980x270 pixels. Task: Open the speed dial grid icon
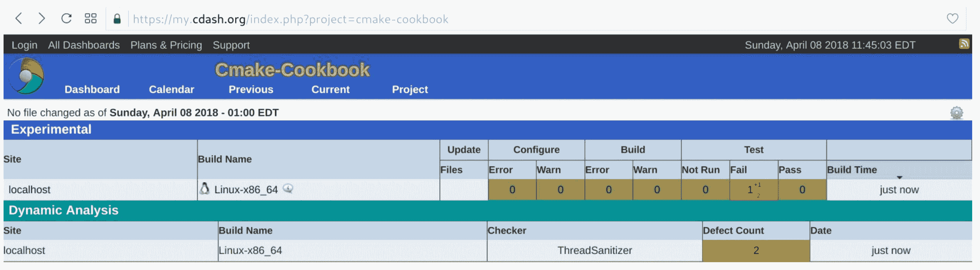[x=90, y=18]
